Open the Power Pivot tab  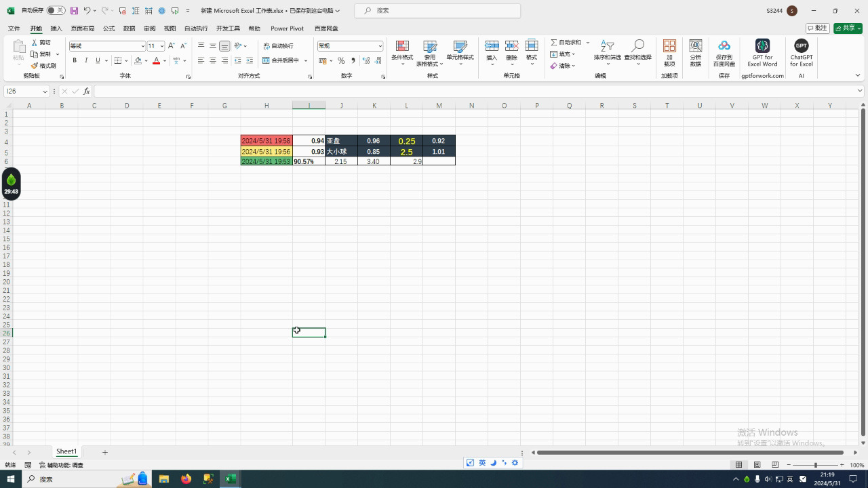[x=287, y=28]
